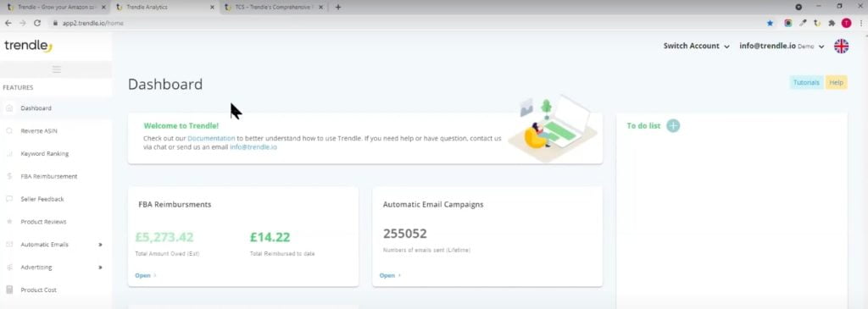Click the Reverse ASIN search icon
The width and height of the screenshot is (868, 309).
[x=9, y=131]
